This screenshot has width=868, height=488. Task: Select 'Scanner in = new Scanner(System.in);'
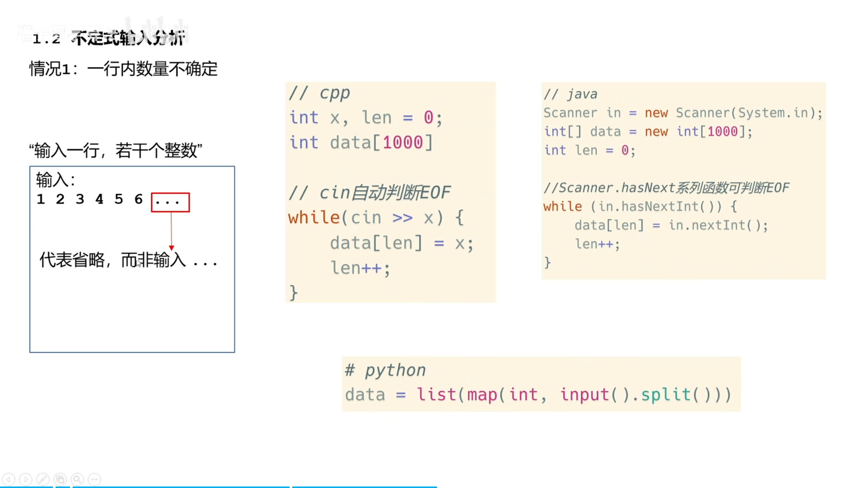click(x=683, y=113)
